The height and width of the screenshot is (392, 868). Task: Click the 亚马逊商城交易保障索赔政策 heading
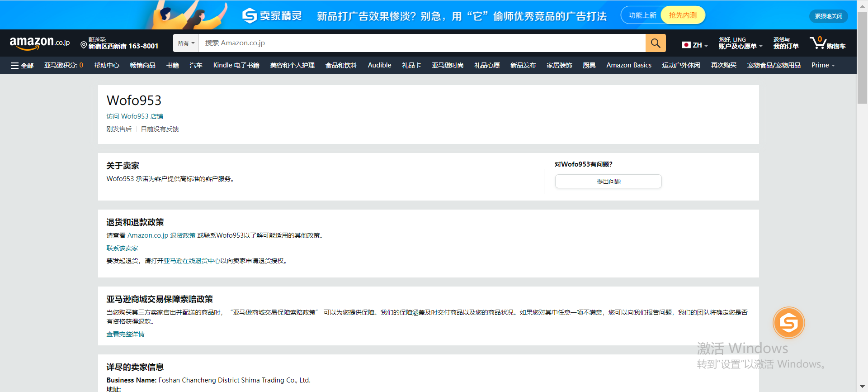pos(160,299)
